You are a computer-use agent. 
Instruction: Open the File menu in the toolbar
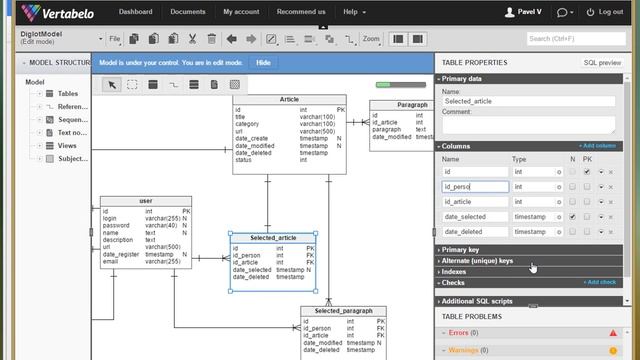pyautogui.click(x=115, y=39)
